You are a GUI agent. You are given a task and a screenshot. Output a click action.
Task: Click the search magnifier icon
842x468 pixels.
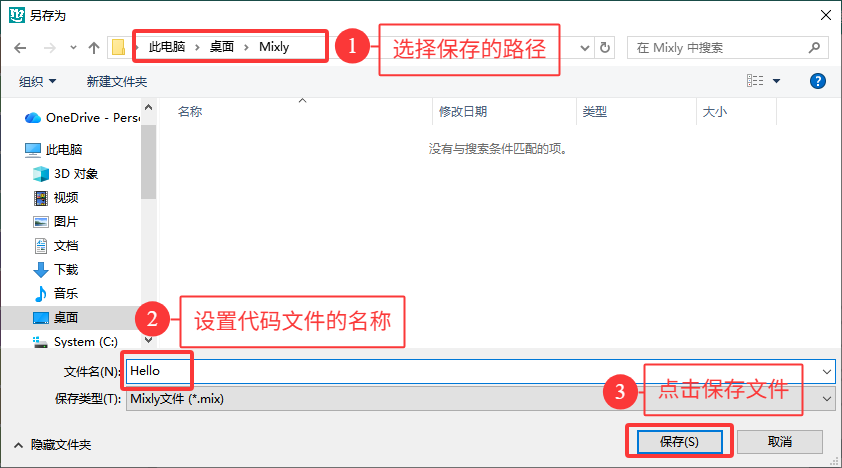814,48
